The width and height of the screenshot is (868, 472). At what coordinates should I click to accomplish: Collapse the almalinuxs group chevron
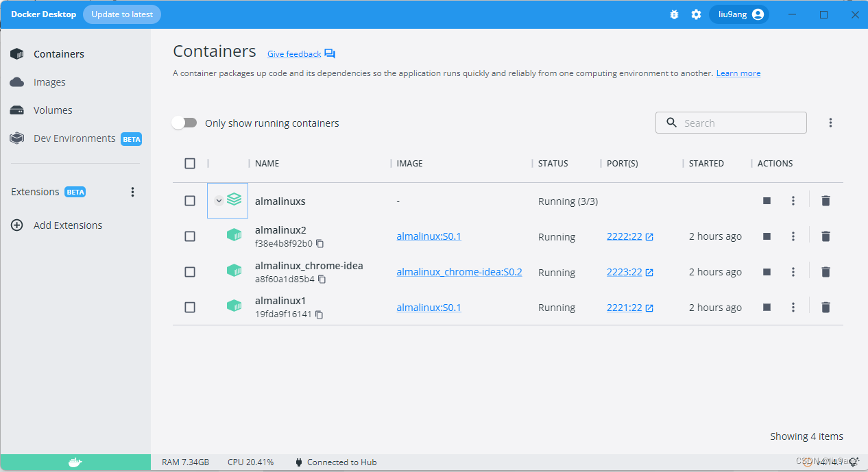219,201
